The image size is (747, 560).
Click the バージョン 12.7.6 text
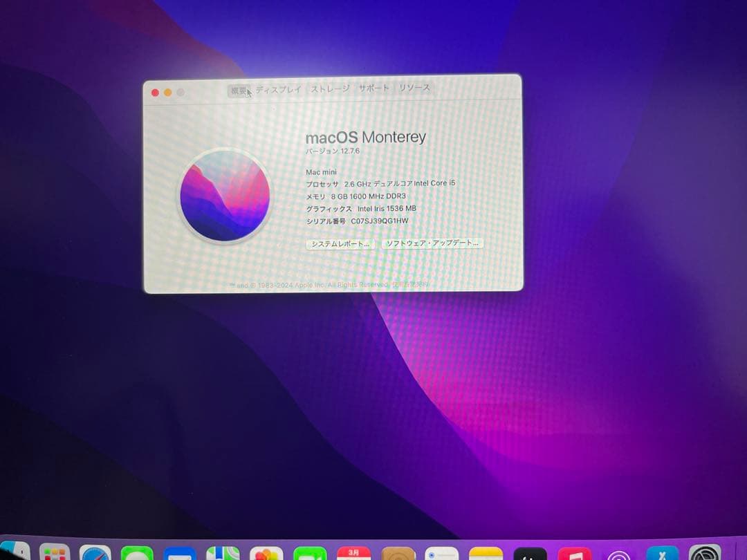[x=333, y=151]
